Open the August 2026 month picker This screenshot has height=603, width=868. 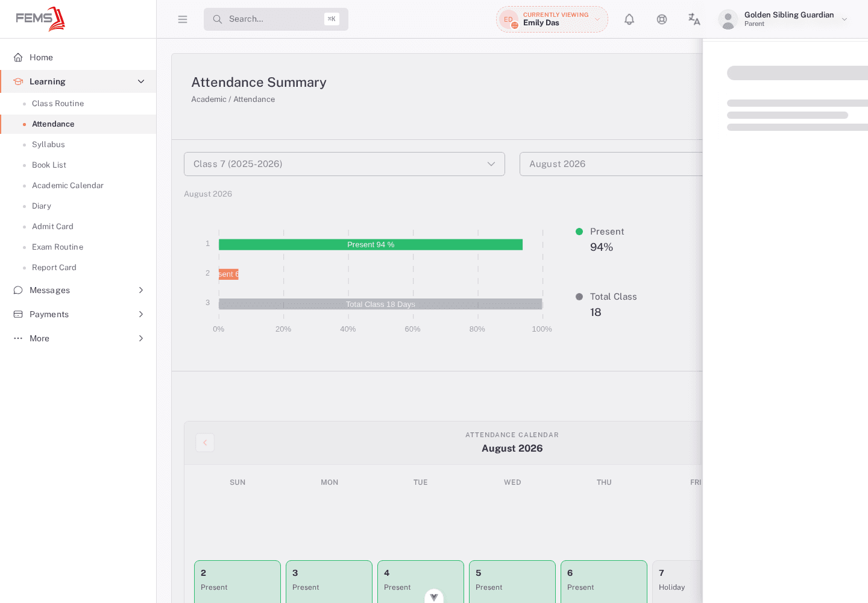tap(611, 164)
